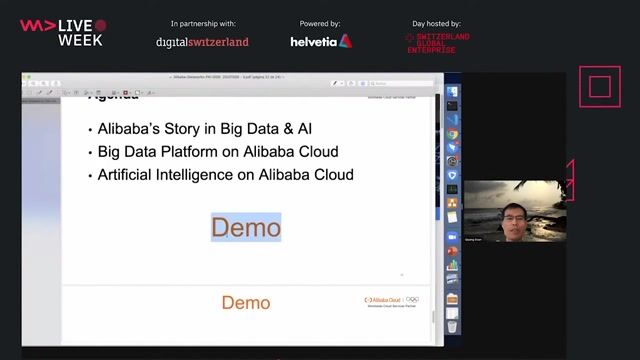This screenshot has height=360, width=640.
Task: Click "Alibaba's Story in Big Data & AI"
Action: (204, 129)
